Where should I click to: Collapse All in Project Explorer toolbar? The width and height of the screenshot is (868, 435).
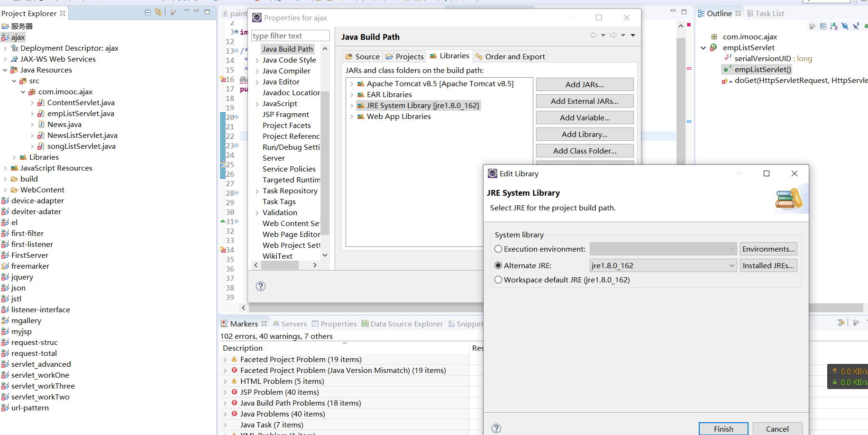pos(148,12)
